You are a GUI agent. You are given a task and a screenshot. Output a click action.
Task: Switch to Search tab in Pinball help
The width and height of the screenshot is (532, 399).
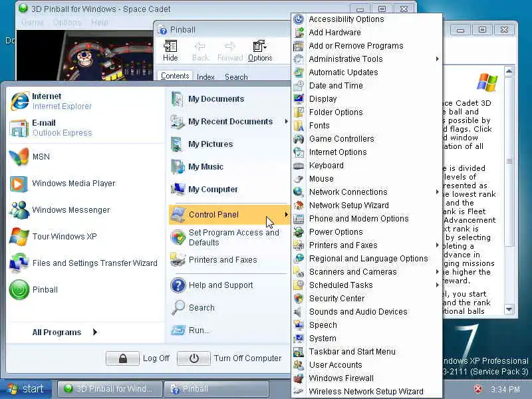click(x=236, y=77)
